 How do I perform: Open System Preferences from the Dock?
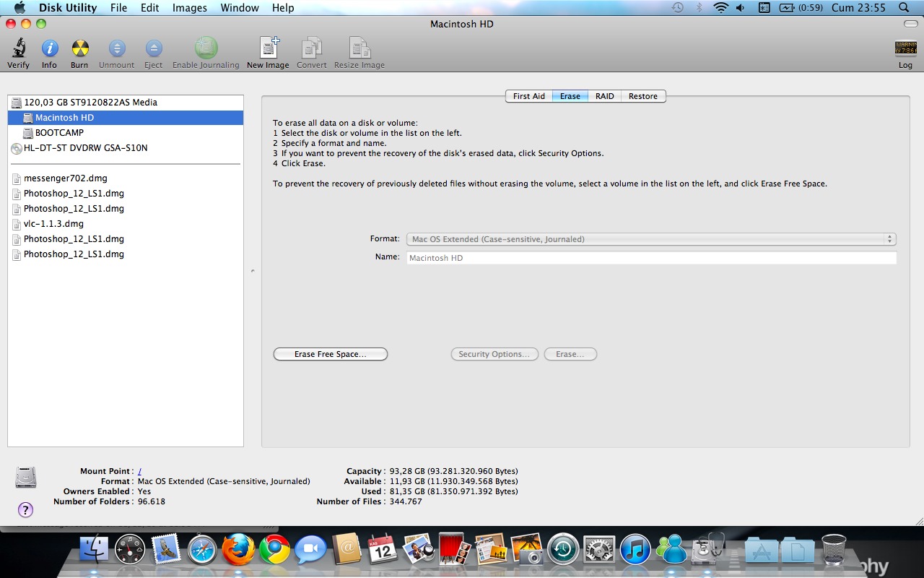[x=599, y=551]
